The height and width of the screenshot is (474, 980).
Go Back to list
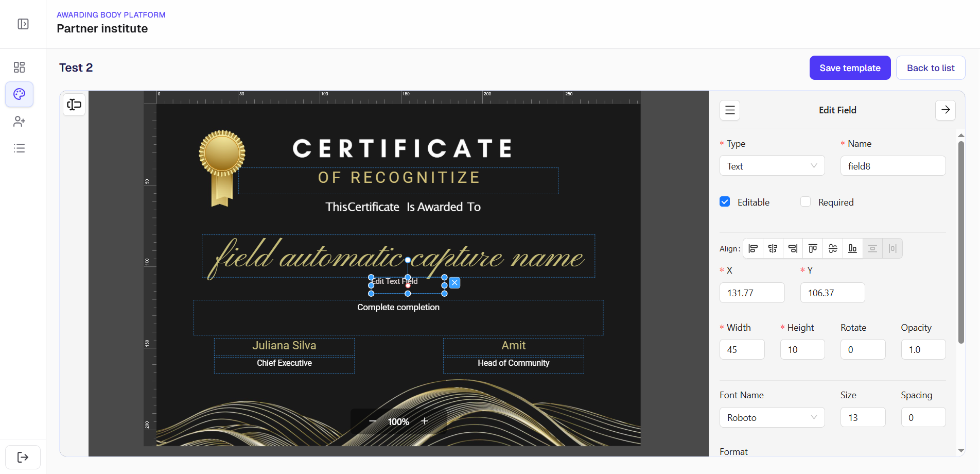click(930, 68)
